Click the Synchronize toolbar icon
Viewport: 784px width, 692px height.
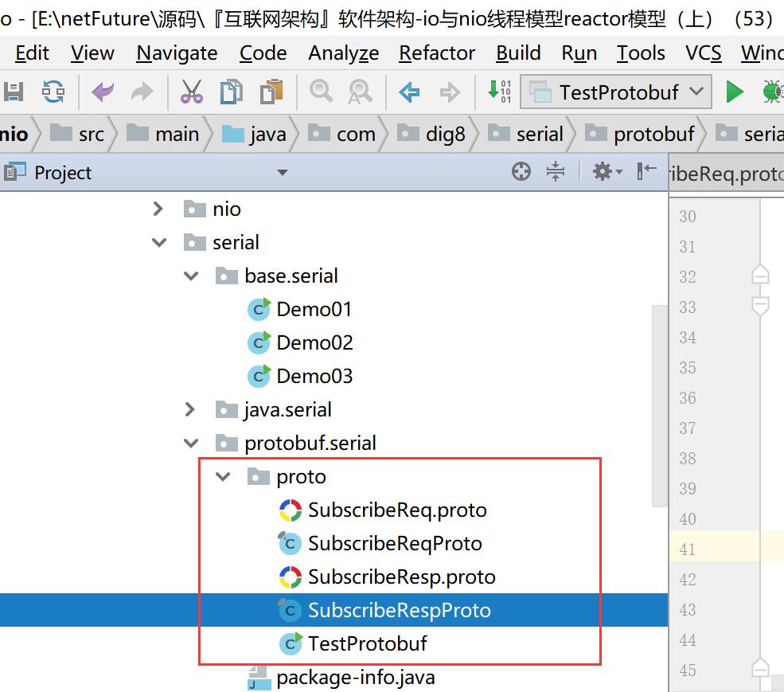(53, 92)
